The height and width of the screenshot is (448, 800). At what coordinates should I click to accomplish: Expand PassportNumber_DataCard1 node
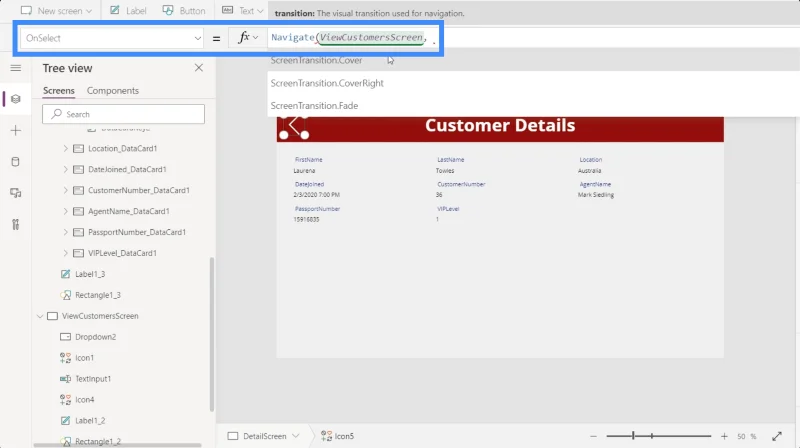point(65,232)
